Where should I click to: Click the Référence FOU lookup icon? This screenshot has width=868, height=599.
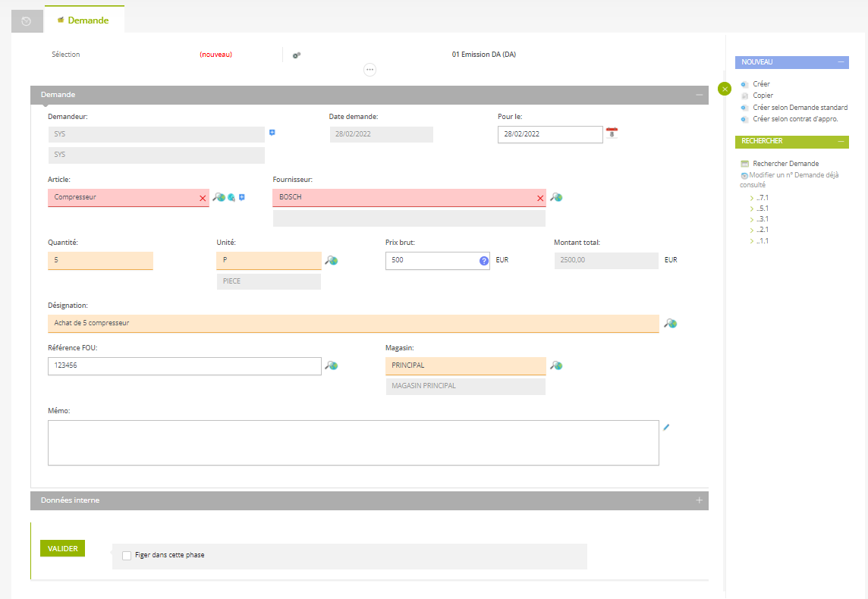coord(331,365)
